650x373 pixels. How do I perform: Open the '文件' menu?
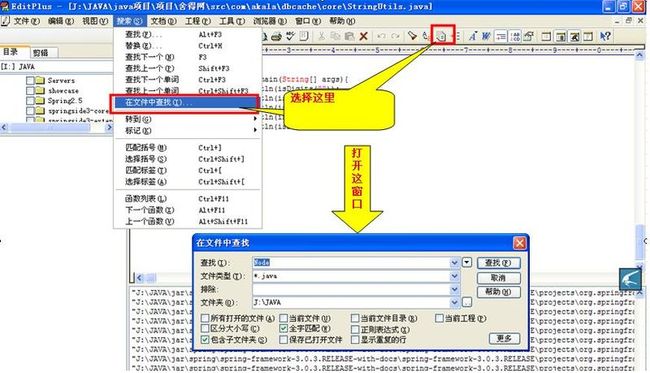27,21
